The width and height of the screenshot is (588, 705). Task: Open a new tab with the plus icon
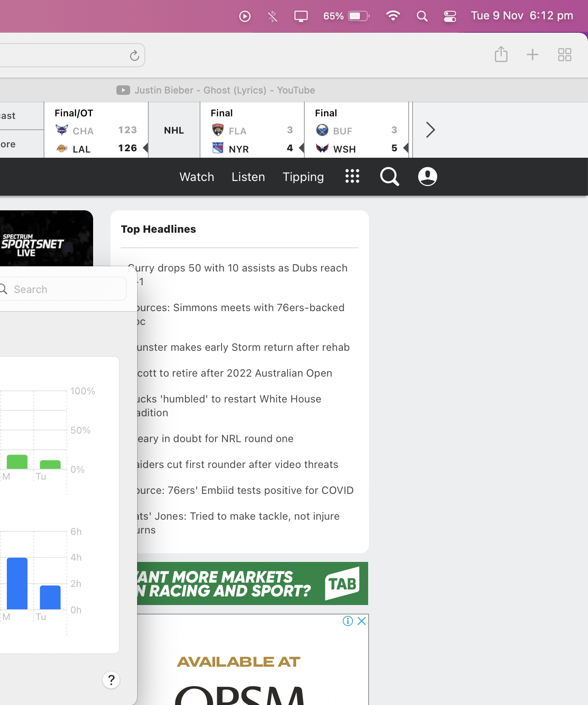(x=532, y=55)
